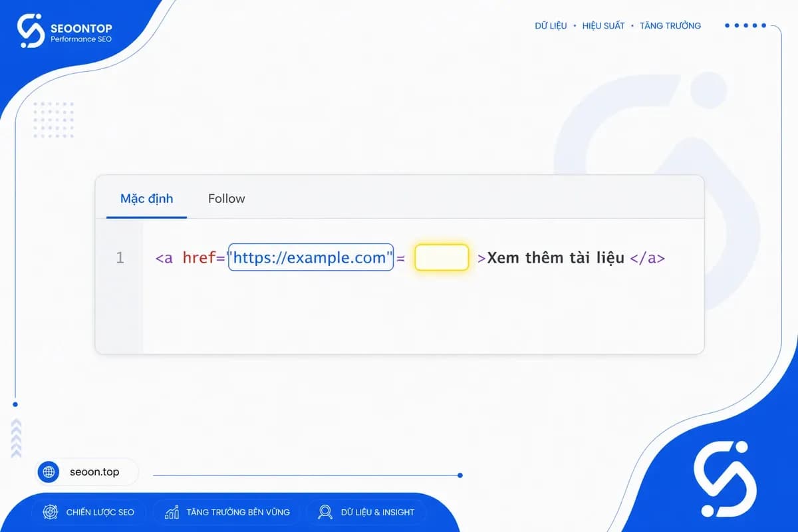The height and width of the screenshot is (532, 798).
Task: Click the anchor text Xem thêm tài liệu
Action: click(x=556, y=258)
